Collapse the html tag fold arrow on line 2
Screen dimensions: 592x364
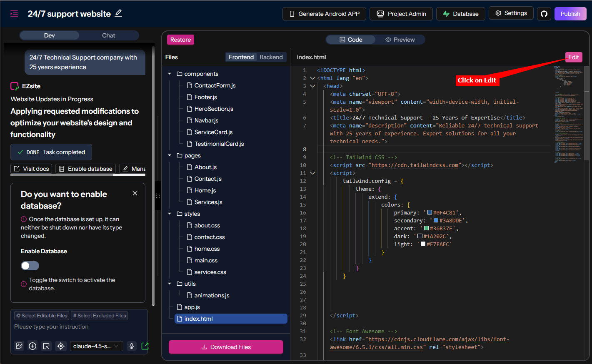click(x=312, y=78)
